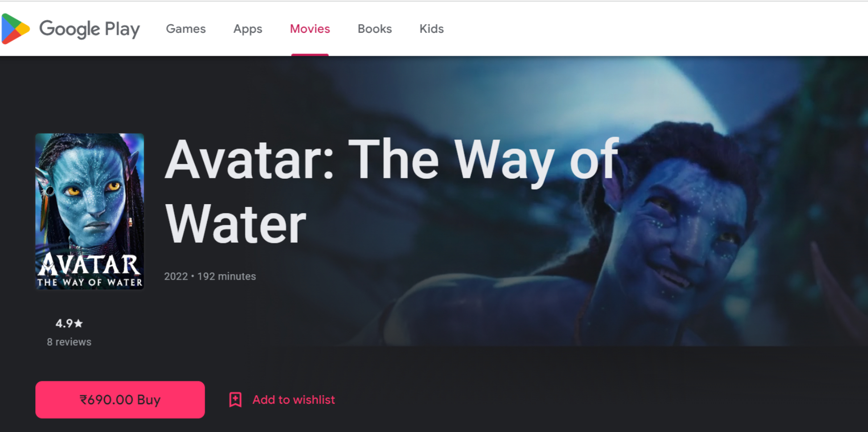Click the Google Play triangle logo icon
Image resolution: width=868 pixels, height=432 pixels.
(x=15, y=29)
